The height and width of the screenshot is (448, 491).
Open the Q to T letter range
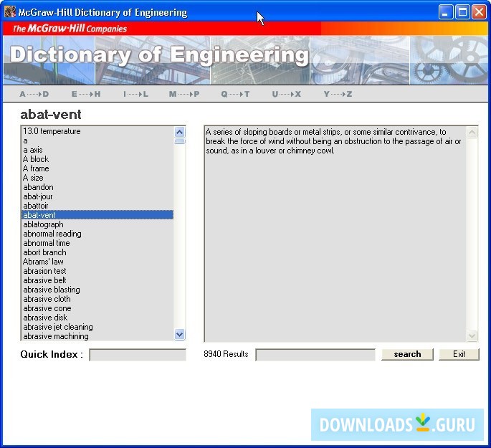[x=235, y=94]
